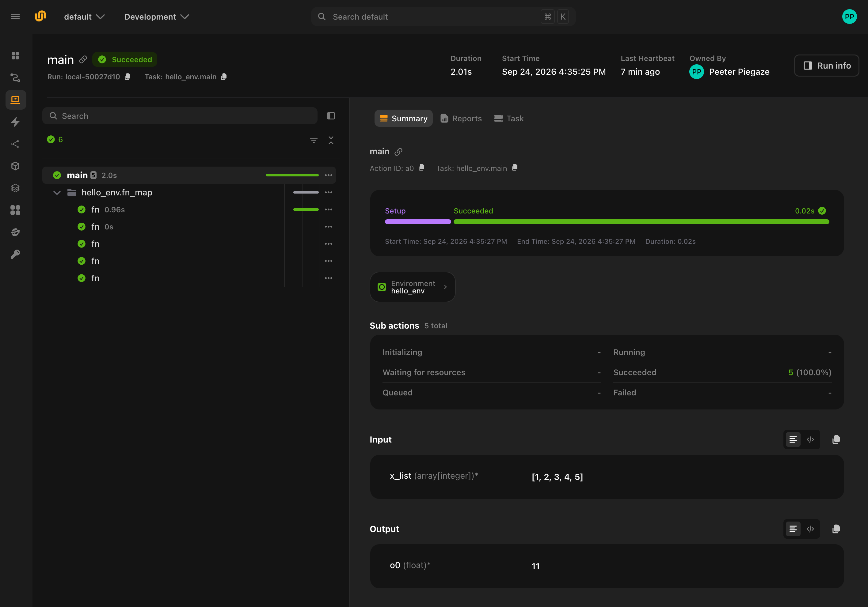The image size is (868, 607).
Task: Open the Development domain dropdown
Action: coord(157,17)
